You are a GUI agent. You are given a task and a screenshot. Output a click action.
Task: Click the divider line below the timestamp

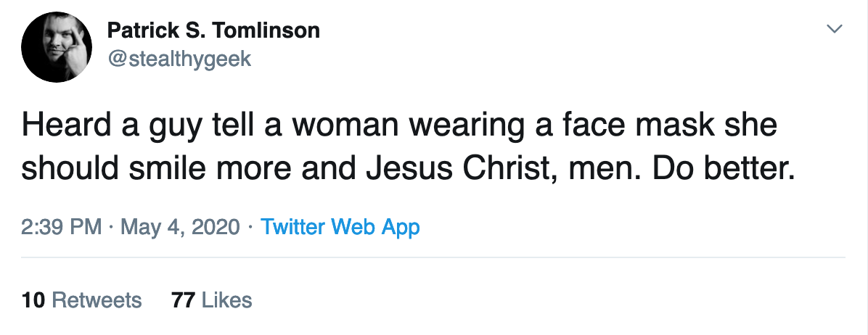coord(434,257)
